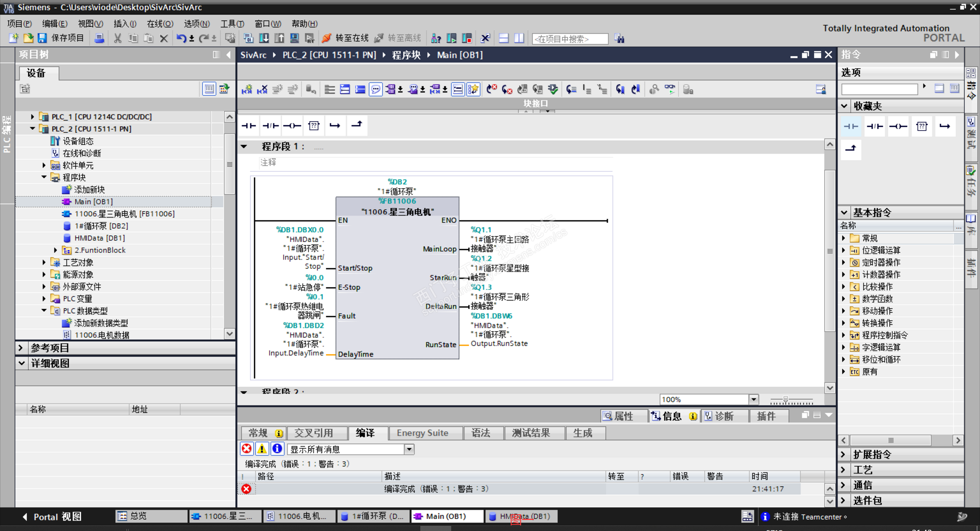Screen dimensions: 980x531
Task: Insert an output coil in ladder toolbar
Action: [292, 126]
